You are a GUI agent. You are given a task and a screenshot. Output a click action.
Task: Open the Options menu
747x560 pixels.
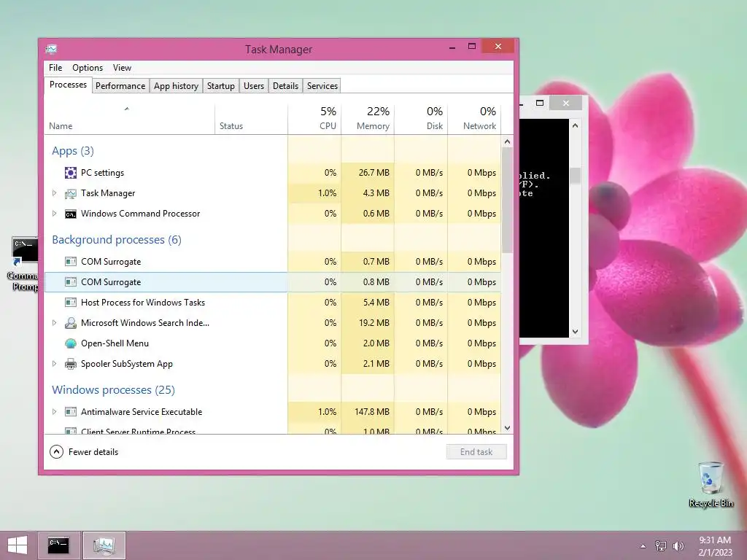tap(88, 68)
